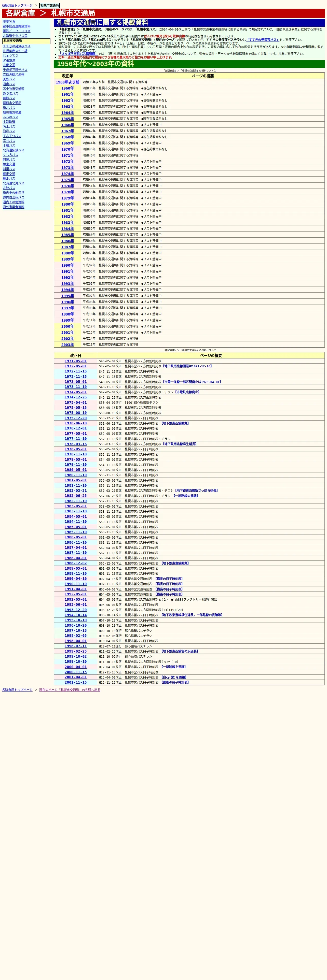Open the 1976年 year link

pos(68,186)
